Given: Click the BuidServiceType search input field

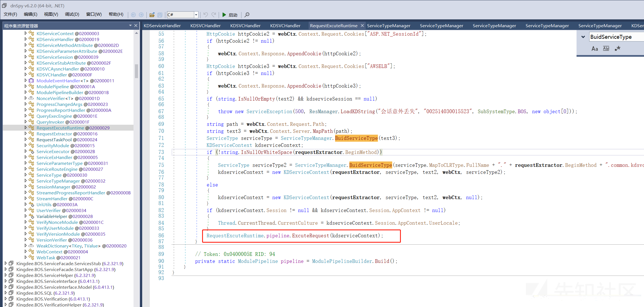Looking at the screenshot, I should 616,37.
